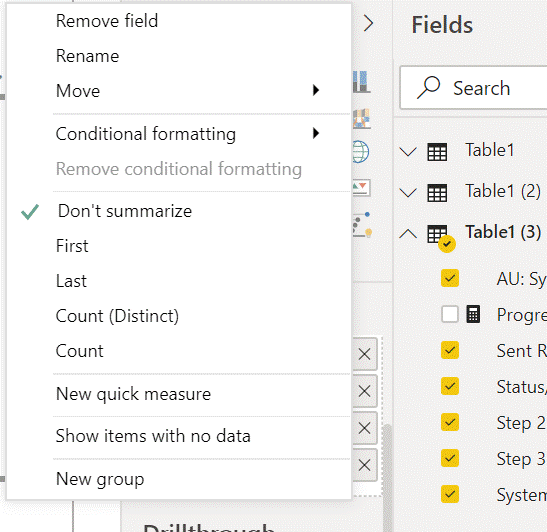
Task: Select Don't summarize option
Action: 125,211
